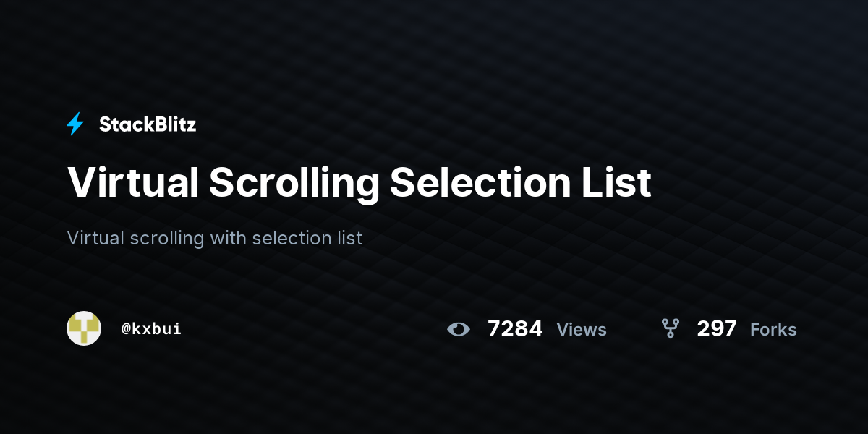
Task: Click the eye views icon
Action: point(458,330)
